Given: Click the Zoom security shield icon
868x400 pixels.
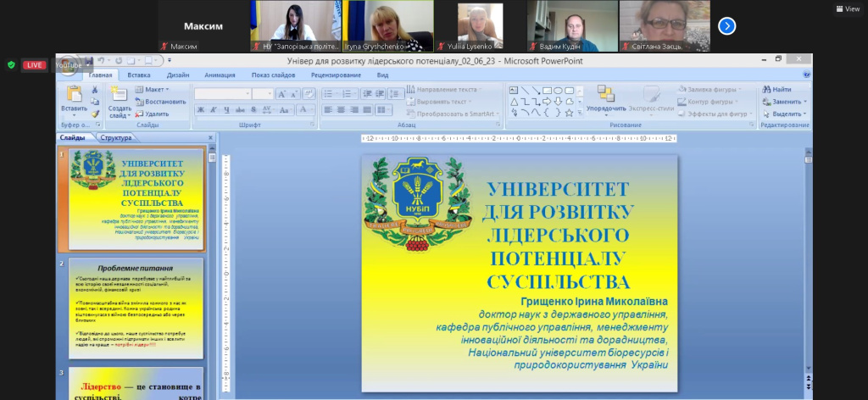Looking at the screenshot, I should pyautogui.click(x=11, y=64).
